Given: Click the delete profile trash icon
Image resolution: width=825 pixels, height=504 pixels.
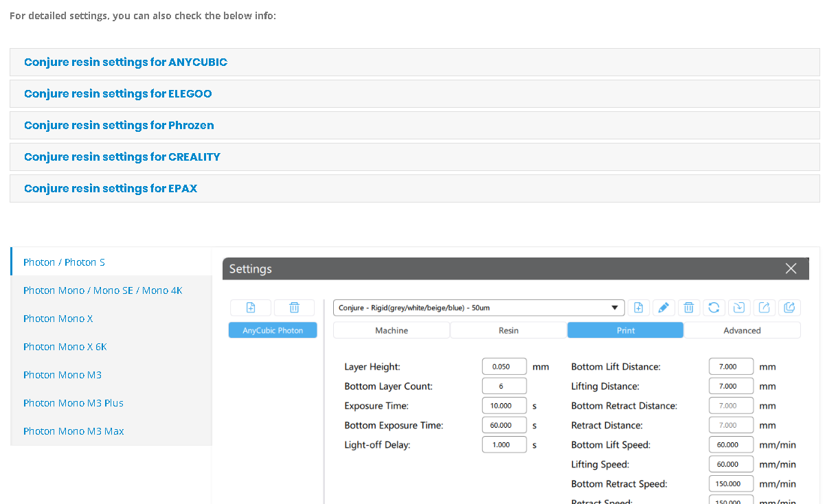Looking at the screenshot, I should 689,308.
